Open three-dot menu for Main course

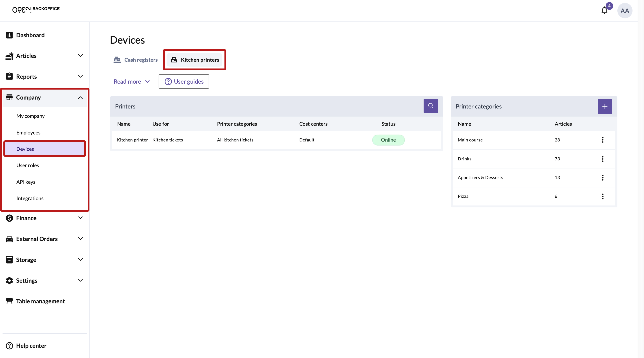pos(602,140)
